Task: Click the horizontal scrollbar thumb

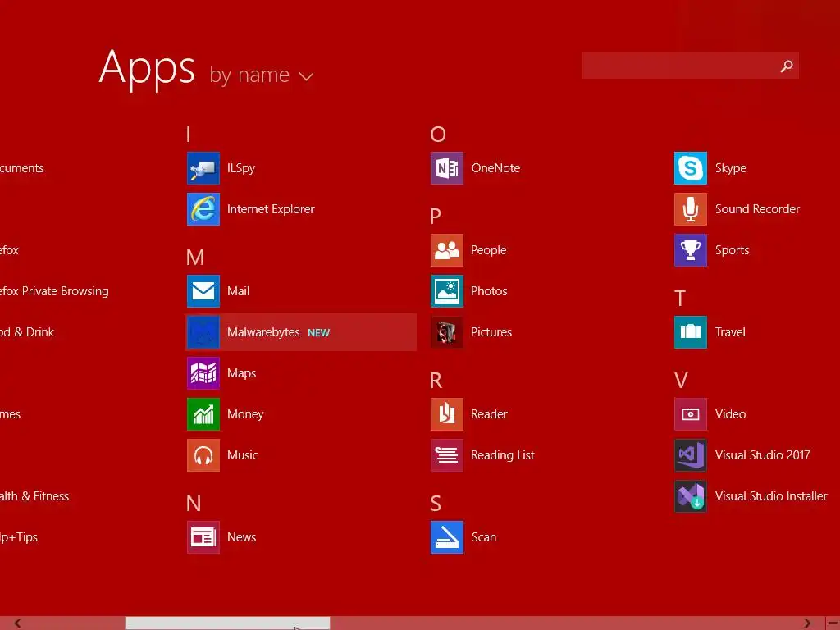Action: pos(227,623)
